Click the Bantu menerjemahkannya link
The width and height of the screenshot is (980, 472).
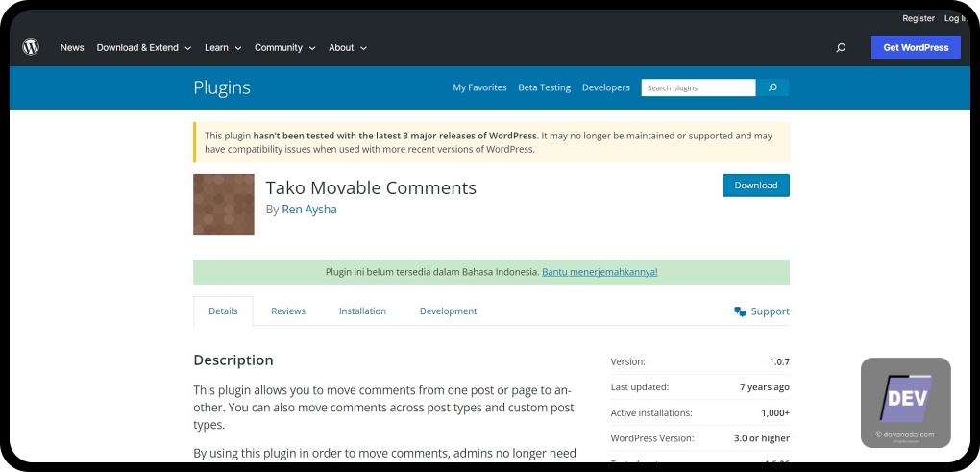tap(600, 272)
